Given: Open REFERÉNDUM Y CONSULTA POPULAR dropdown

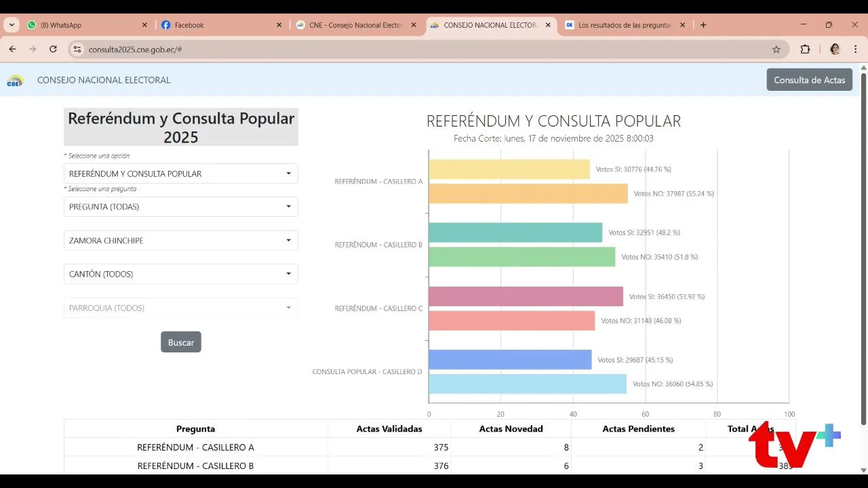Looking at the screenshot, I should point(180,174).
